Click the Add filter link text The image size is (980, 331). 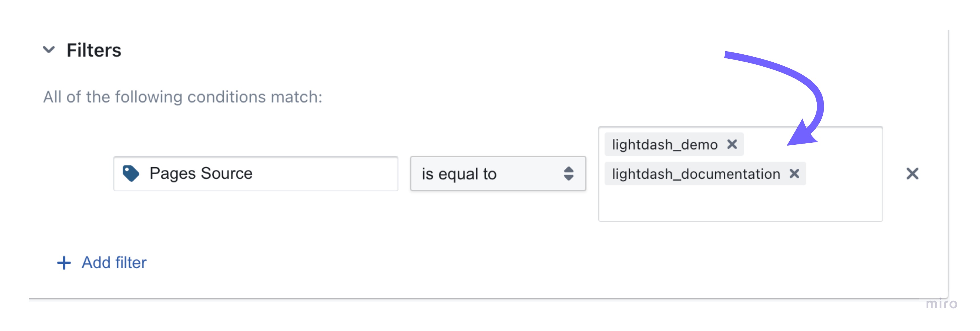coord(114,263)
